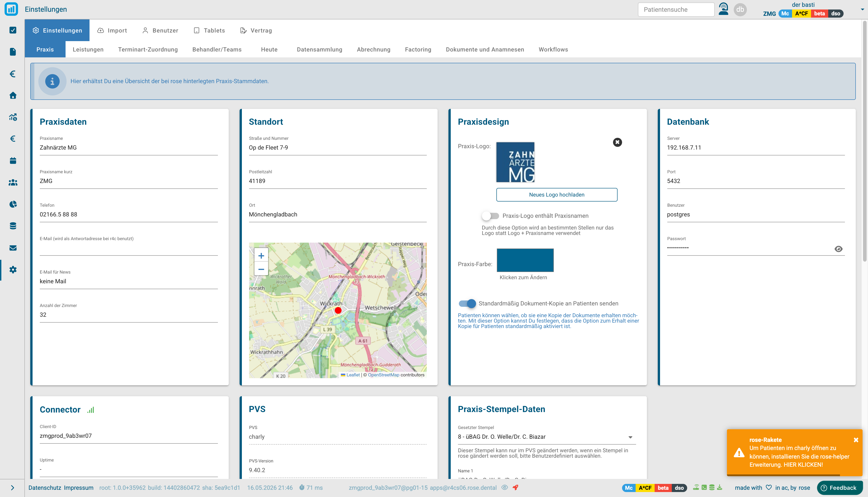Image resolution: width=868 pixels, height=497 pixels.
Task: Zoom in on the map with plus
Action: pos(261,256)
